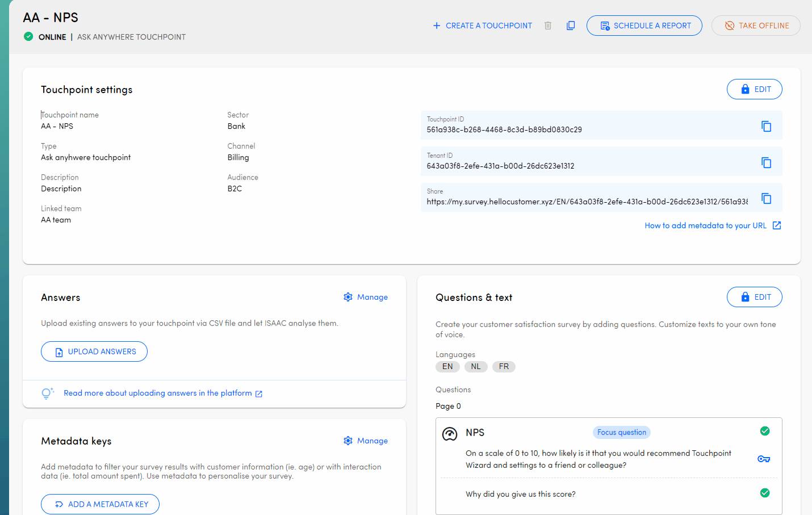Click the NPS gauge icon

click(450, 434)
